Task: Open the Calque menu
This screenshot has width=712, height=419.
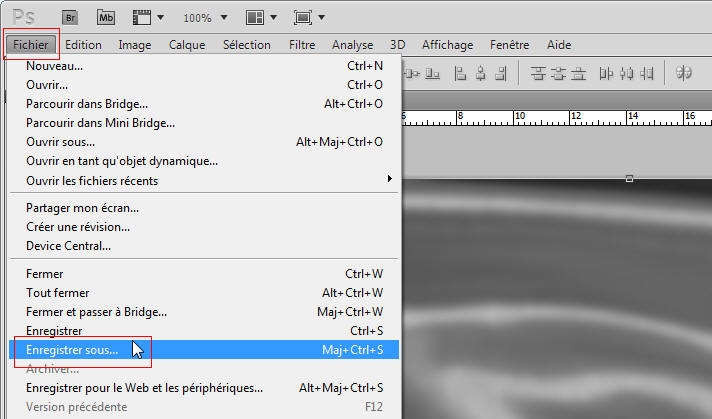Action: click(x=187, y=45)
